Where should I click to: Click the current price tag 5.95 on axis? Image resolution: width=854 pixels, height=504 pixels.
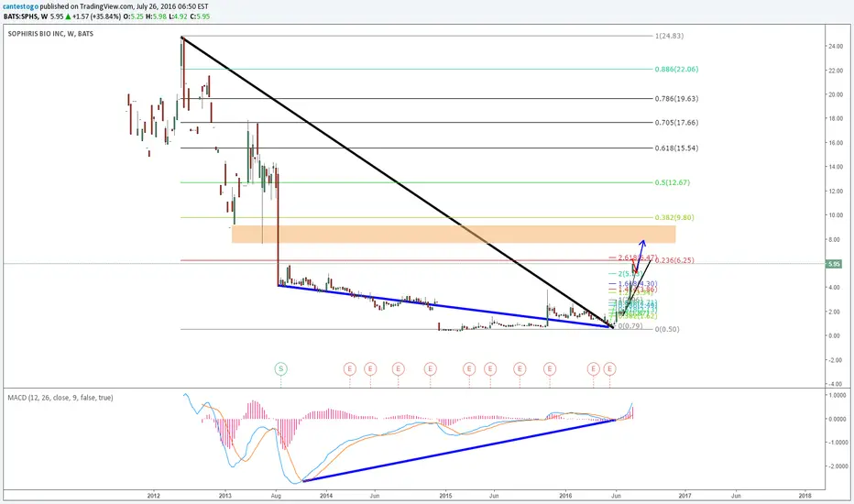tap(834, 264)
